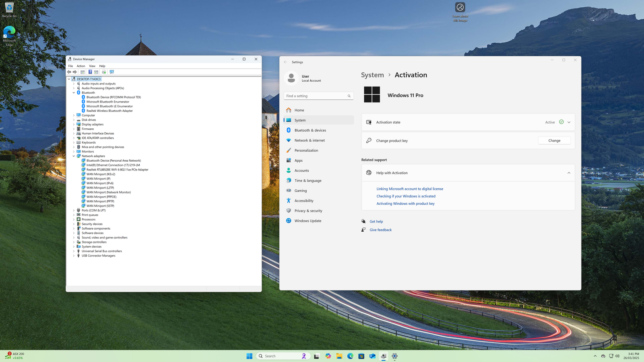
Task: Open Privacy & security in Settings sidebar
Action: (319, 211)
